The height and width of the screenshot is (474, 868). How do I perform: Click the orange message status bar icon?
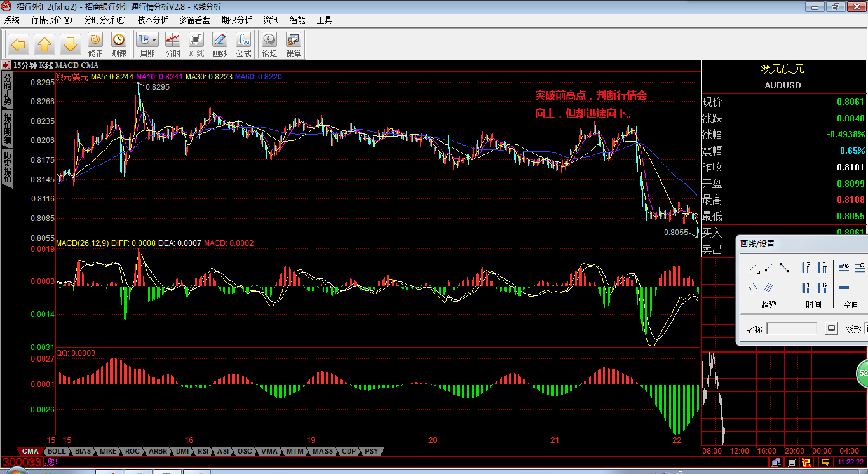pyautogui.click(x=825, y=463)
